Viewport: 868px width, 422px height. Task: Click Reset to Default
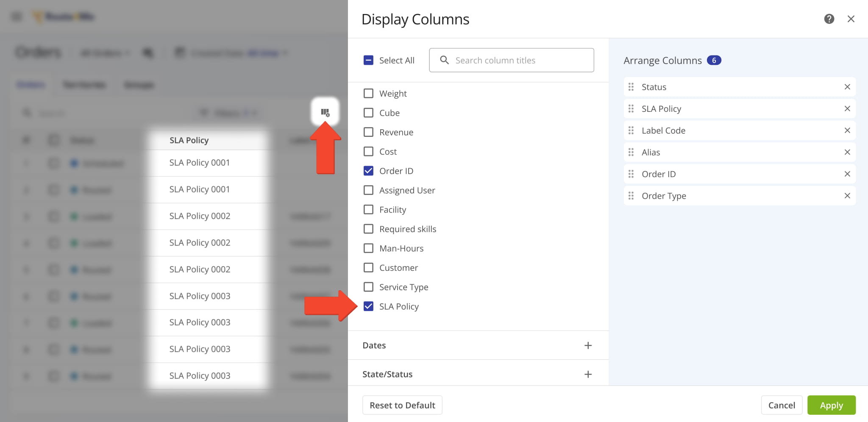(402, 405)
